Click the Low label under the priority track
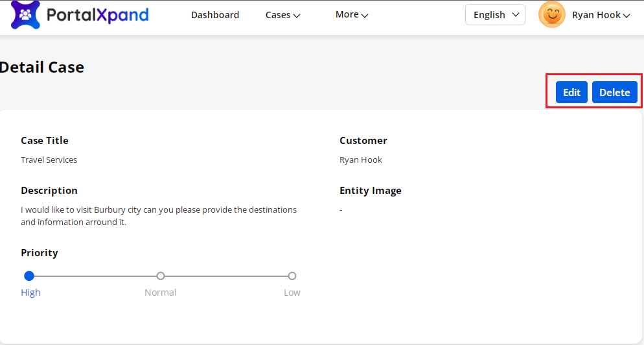 point(292,292)
